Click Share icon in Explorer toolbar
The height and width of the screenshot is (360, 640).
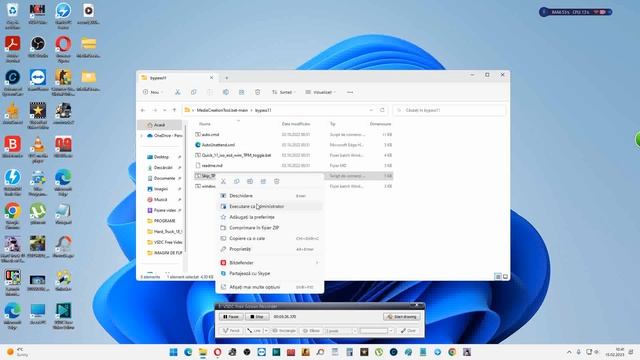click(242, 92)
